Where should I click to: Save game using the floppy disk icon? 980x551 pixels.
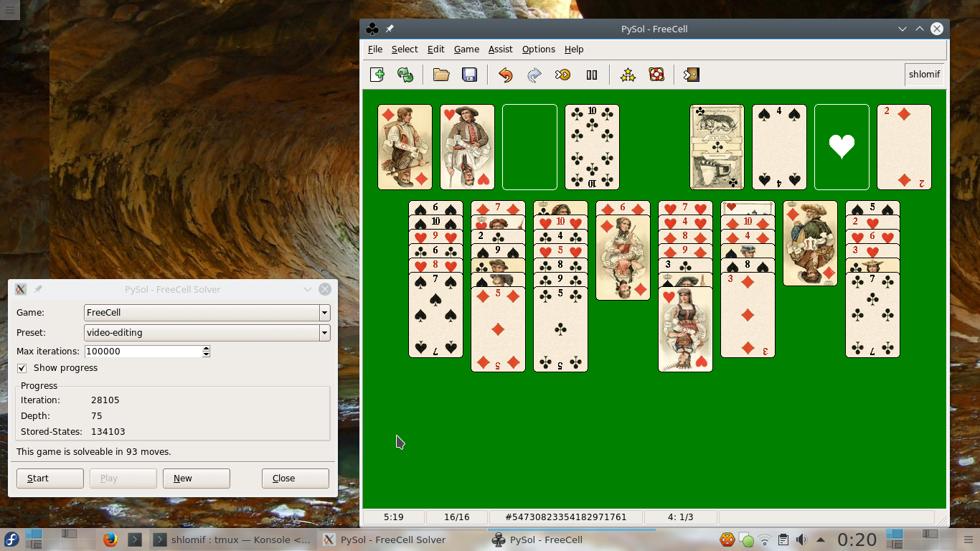coord(470,75)
